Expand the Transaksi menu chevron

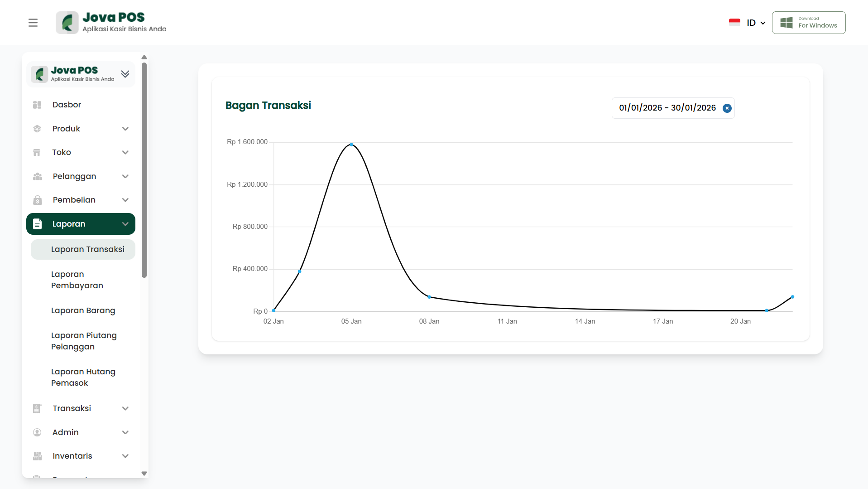tap(125, 408)
